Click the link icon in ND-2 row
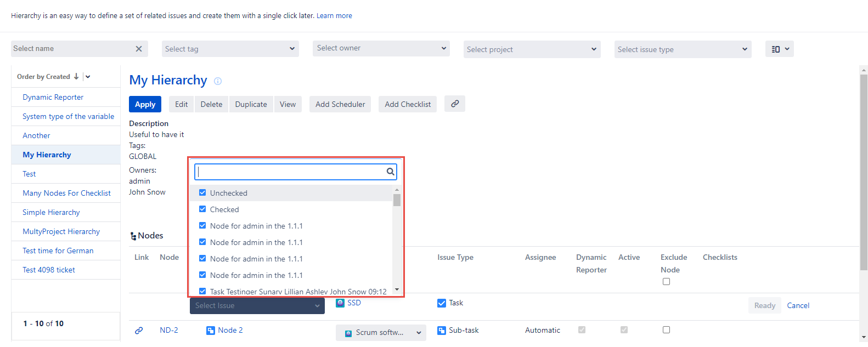 pos(139,330)
